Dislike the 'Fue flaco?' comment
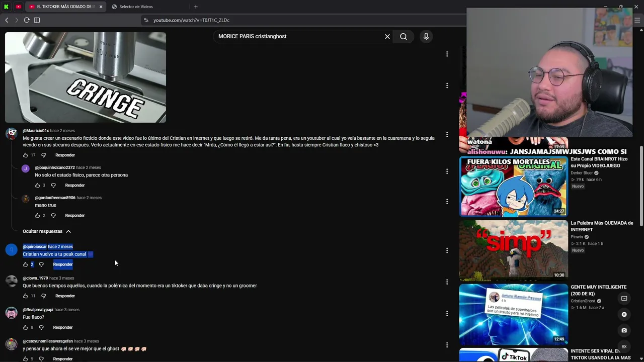 click(41, 328)
